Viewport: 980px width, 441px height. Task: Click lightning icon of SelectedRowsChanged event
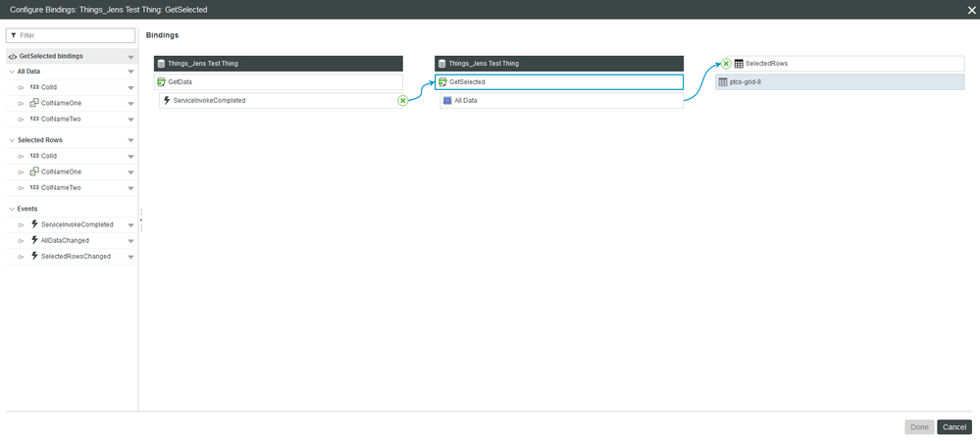[34, 256]
